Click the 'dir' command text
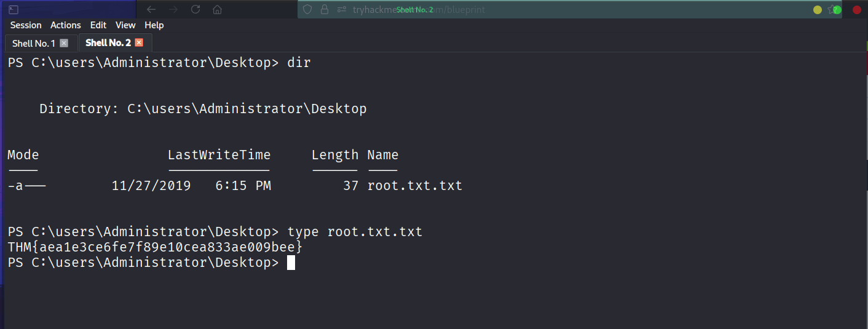 (x=299, y=63)
